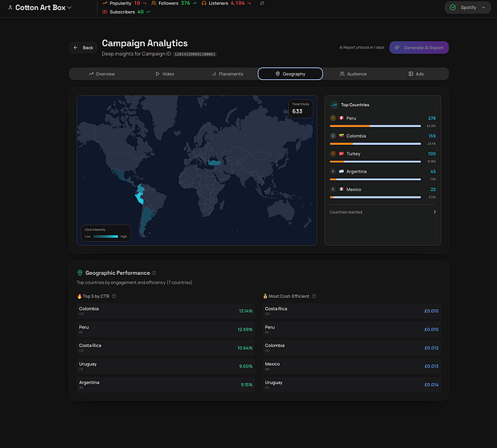Click the Followers people icon
Viewport: 497px width, 448px height.
154,3
